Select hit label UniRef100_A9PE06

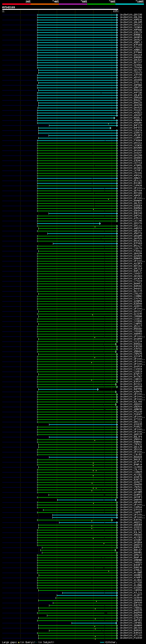[131, 20]
